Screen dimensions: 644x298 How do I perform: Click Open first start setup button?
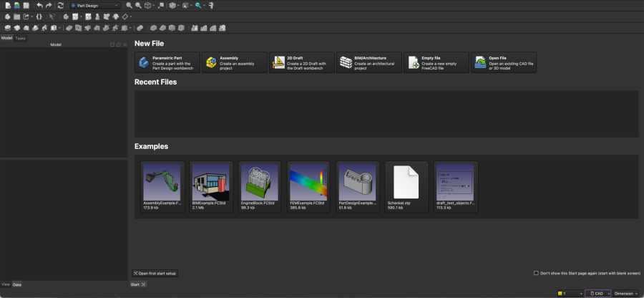click(155, 274)
